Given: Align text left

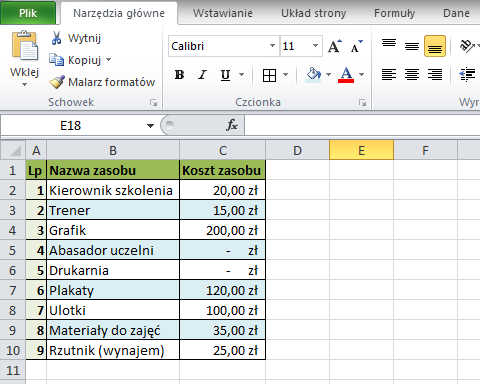Looking at the screenshot, I should (x=389, y=74).
